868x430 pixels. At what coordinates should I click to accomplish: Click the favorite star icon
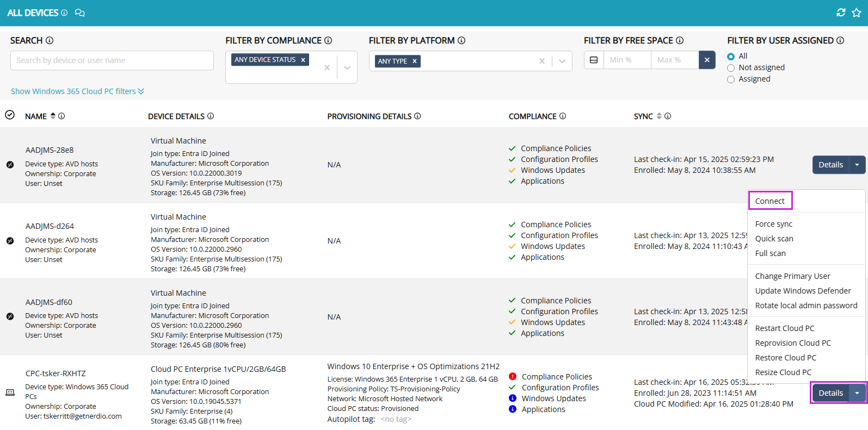(857, 13)
